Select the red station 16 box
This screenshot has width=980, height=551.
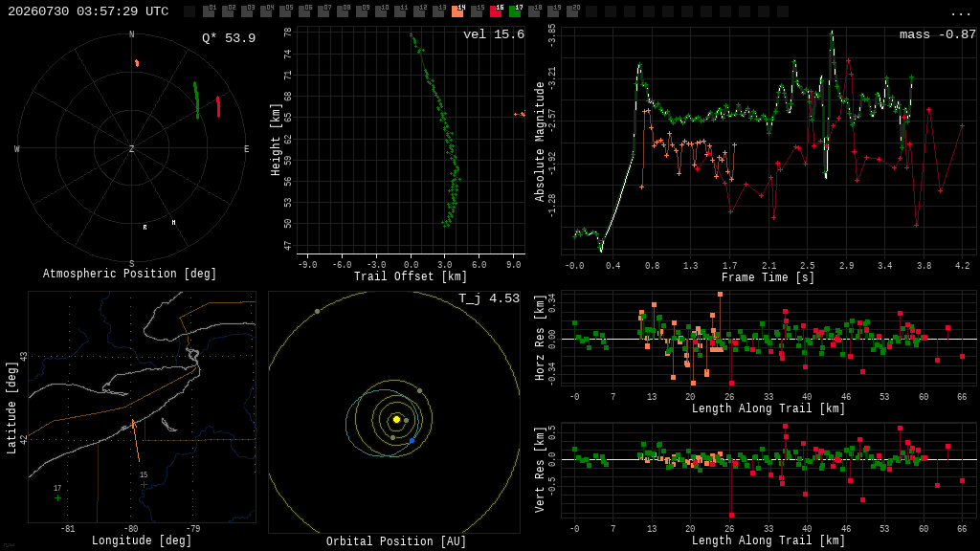[x=497, y=11]
